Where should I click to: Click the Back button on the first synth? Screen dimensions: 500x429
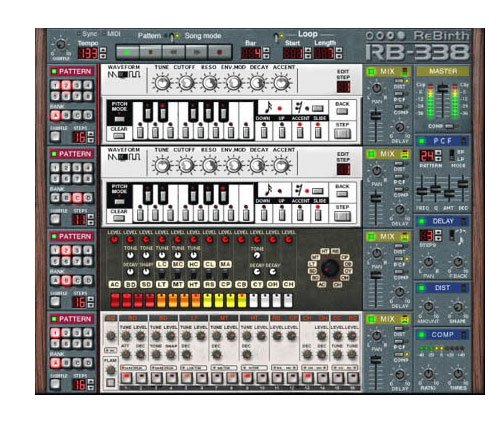342,112
